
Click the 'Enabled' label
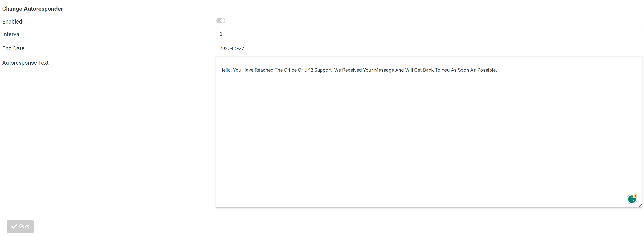click(x=12, y=21)
